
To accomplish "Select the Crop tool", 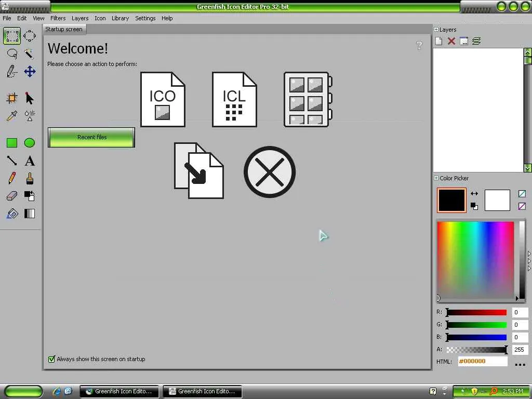I will [12, 98].
